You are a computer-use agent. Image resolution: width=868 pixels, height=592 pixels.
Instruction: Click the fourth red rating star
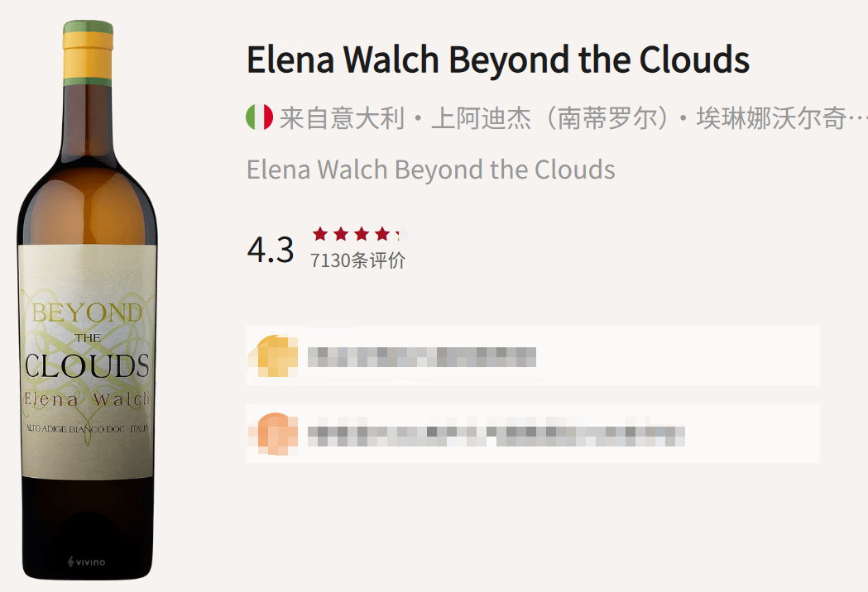(381, 234)
